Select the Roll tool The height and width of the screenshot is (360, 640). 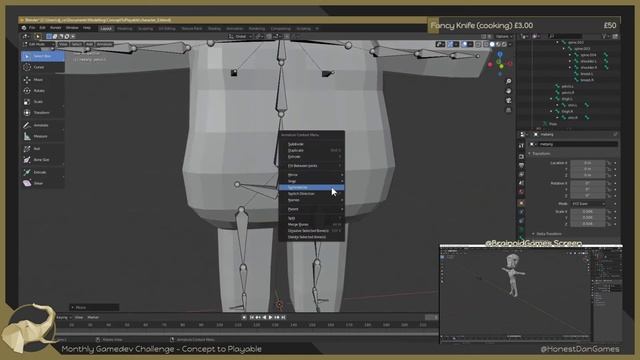(42, 149)
